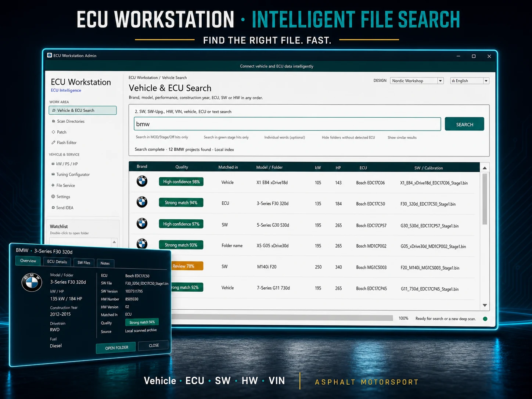Select X1 E84 xDrive18d model cell
The height and width of the screenshot is (399, 532).
click(x=272, y=183)
